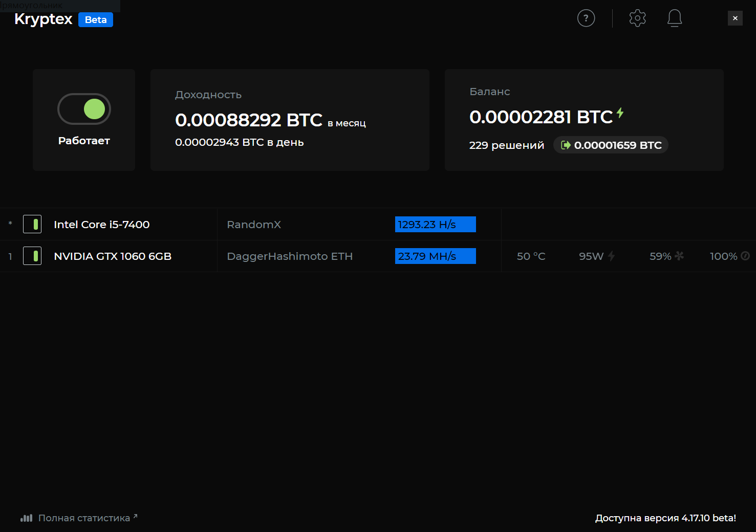The width and height of the screenshot is (756, 532).
Task: Click the green lightning icon beside balance
Action: coord(620,113)
